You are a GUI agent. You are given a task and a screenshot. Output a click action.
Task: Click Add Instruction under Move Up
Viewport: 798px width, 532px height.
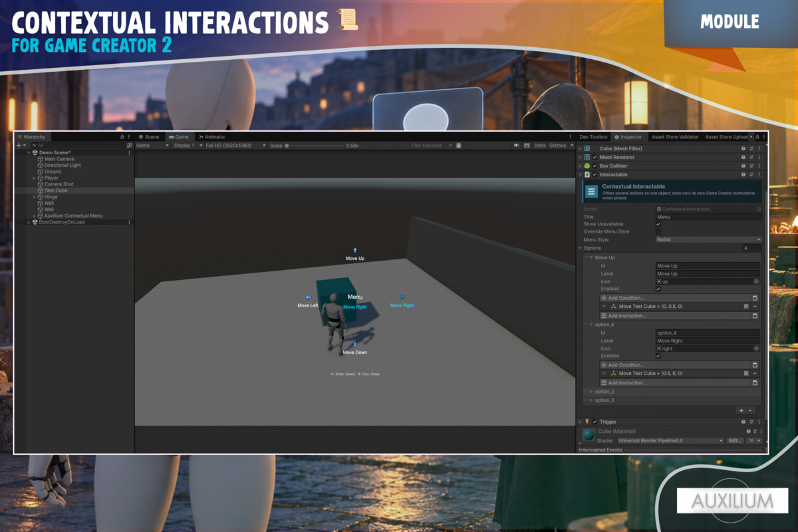coord(675,316)
